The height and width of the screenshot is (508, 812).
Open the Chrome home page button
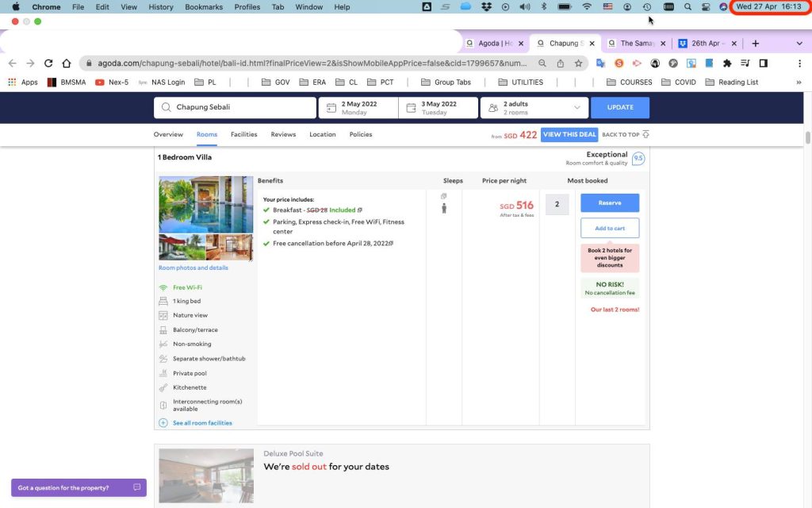click(x=67, y=63)
